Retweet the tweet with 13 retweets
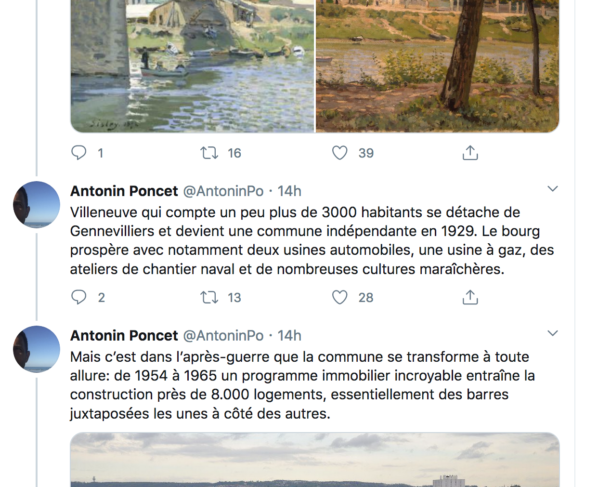This screenshot has height=487, width=598. 209,297
